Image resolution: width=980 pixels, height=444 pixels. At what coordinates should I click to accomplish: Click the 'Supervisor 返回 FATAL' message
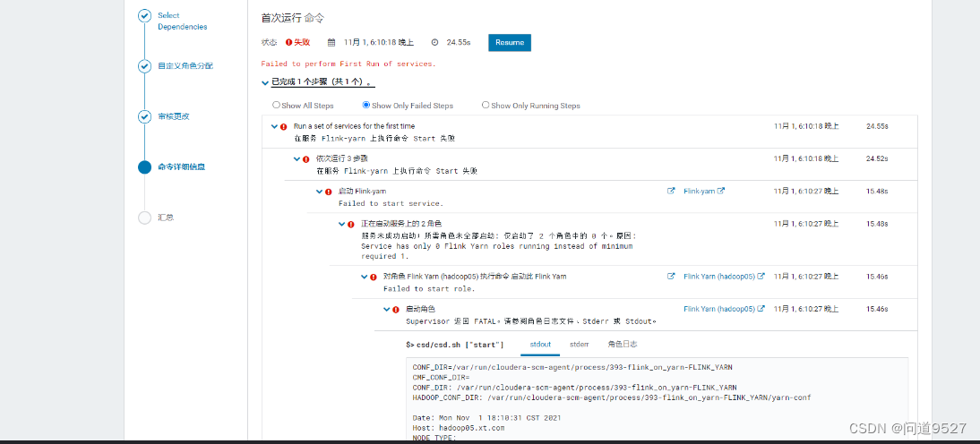(x=530, y=321)
